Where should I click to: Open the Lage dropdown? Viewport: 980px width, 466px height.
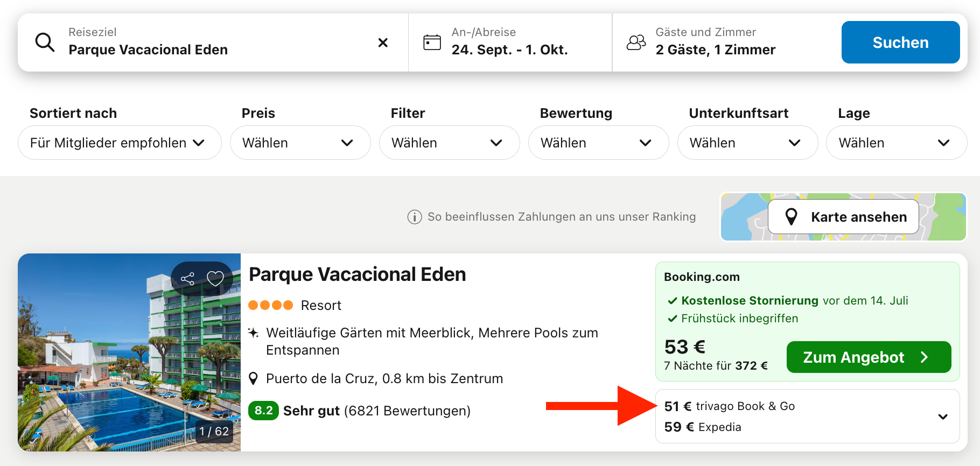click(897, 143)
